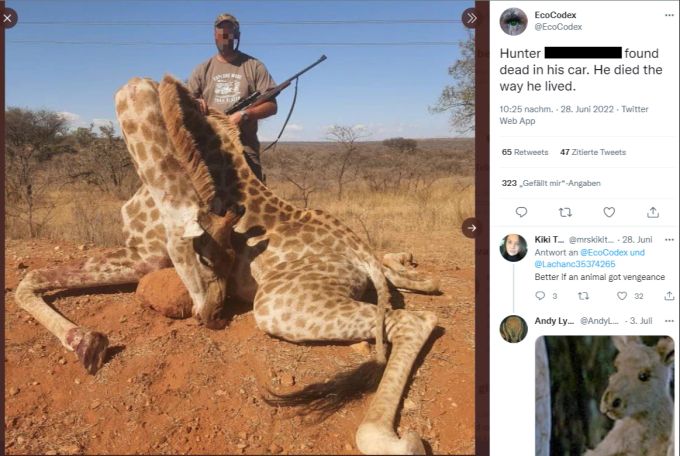Open more options on EcoCodex tweet

tap(669, 15)
